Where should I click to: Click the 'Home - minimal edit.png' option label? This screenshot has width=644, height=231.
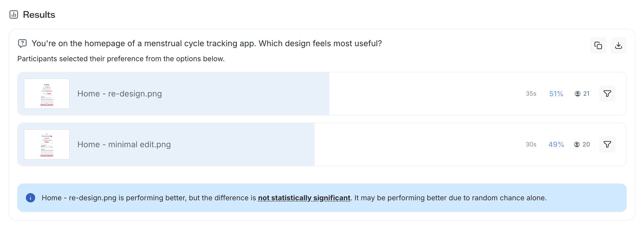[x=124, y=144]
